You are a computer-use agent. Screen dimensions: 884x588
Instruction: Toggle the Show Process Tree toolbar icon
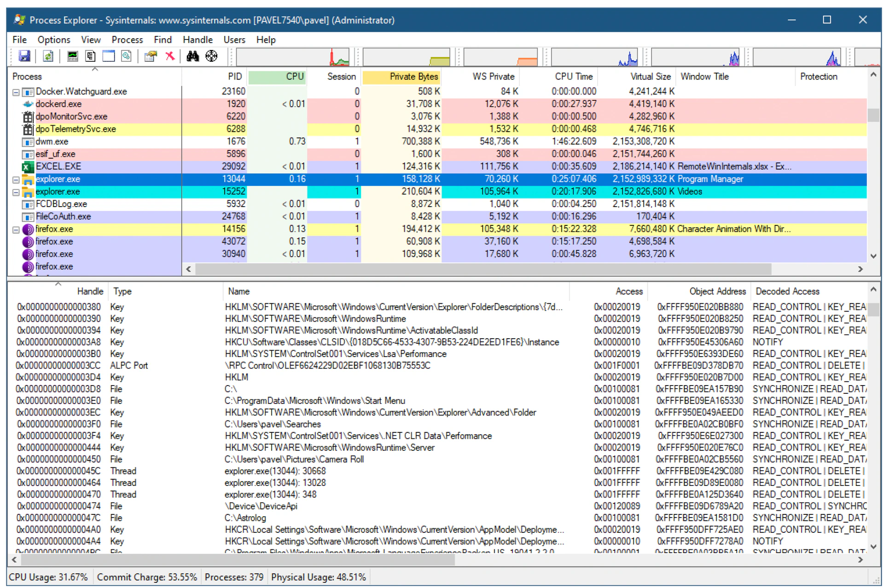click(90, 57)
